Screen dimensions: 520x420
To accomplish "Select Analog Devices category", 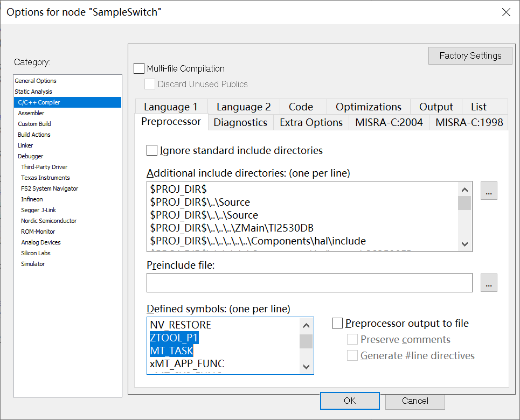I will click(x=68, y=242).
